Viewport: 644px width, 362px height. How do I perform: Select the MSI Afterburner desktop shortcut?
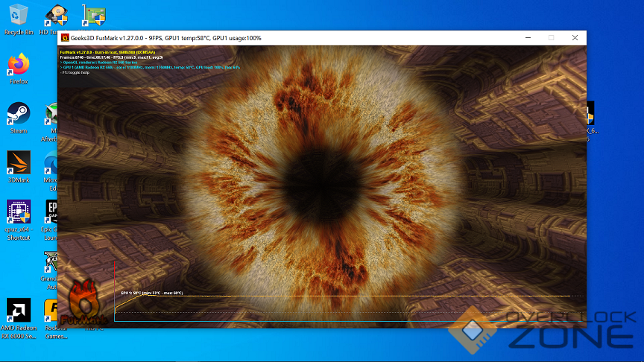50,122
